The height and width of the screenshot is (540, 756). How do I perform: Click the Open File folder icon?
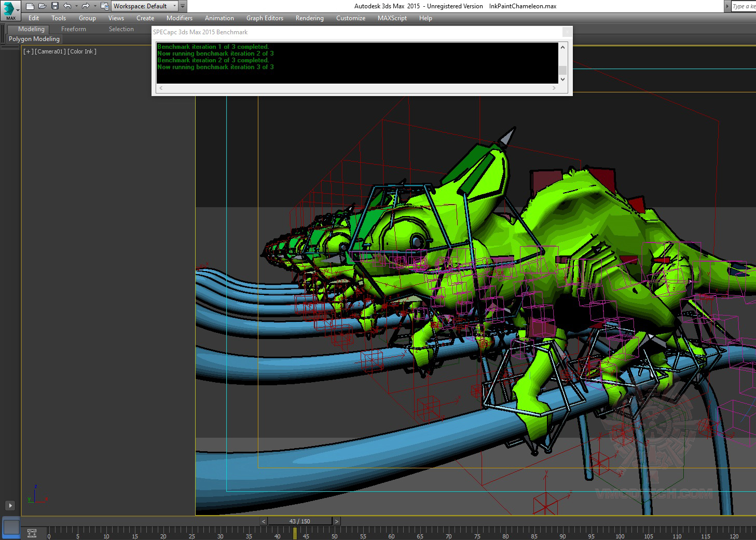point(42,6)
